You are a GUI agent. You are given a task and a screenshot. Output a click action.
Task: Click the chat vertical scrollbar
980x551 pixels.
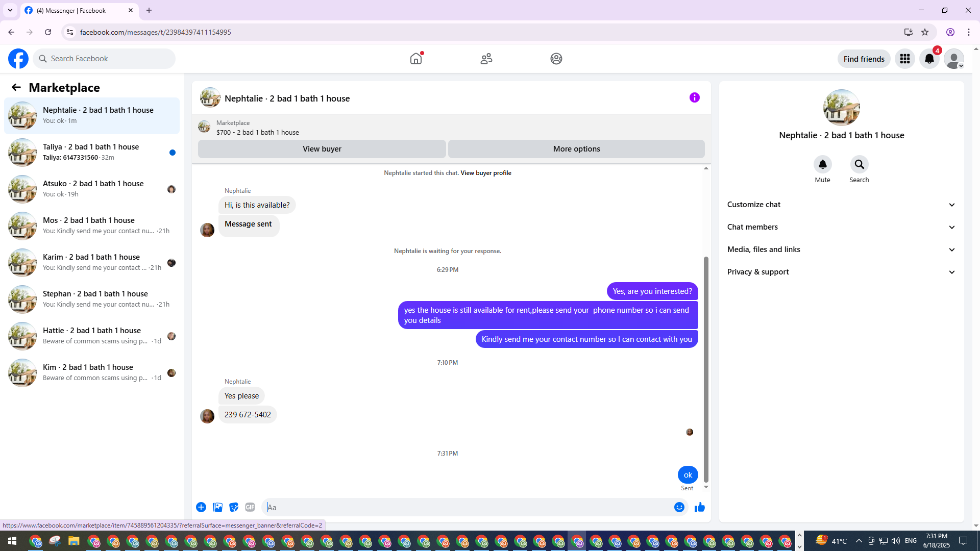tap(706, 369)
